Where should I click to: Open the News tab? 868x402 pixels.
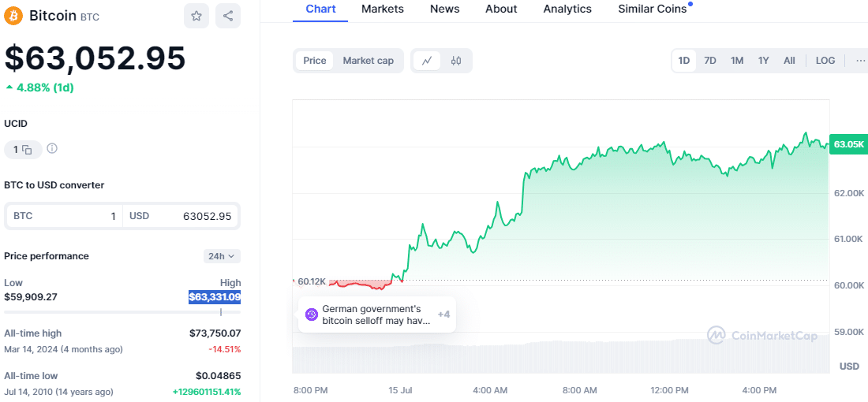pyautogui.click(x=444, y=9)
